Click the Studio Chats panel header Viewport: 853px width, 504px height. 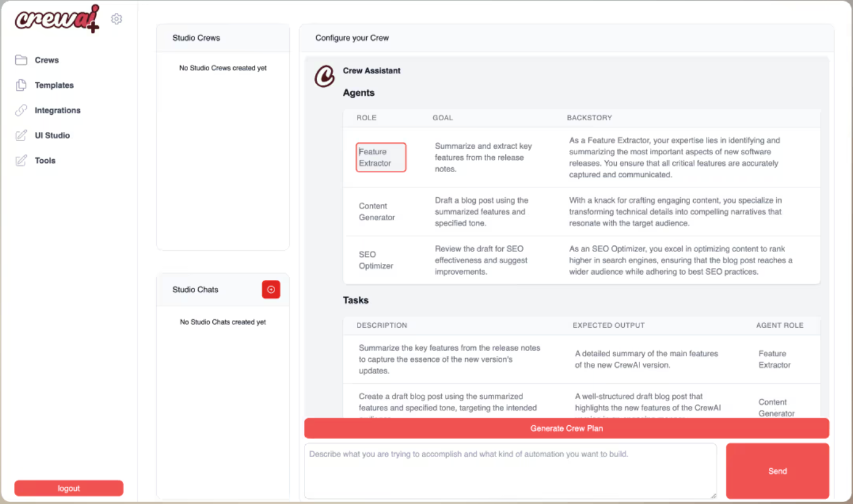point(223,290)
